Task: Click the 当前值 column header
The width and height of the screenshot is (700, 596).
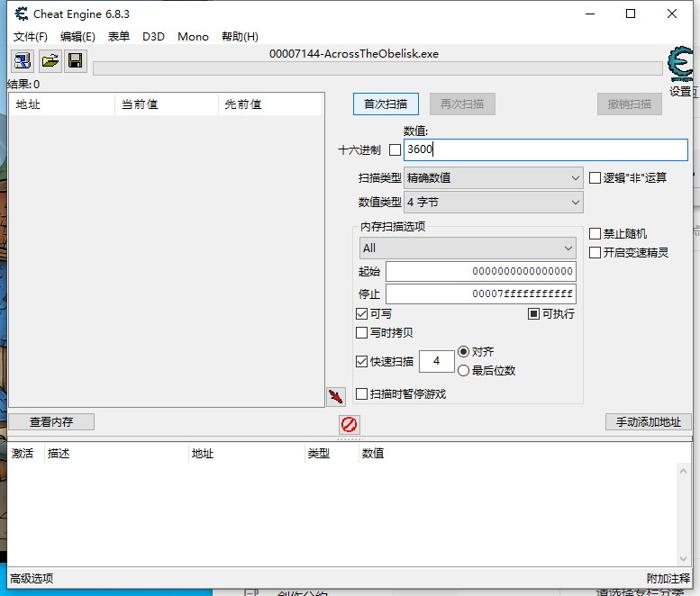Action: pyautogui.click(x=167, y=104)
